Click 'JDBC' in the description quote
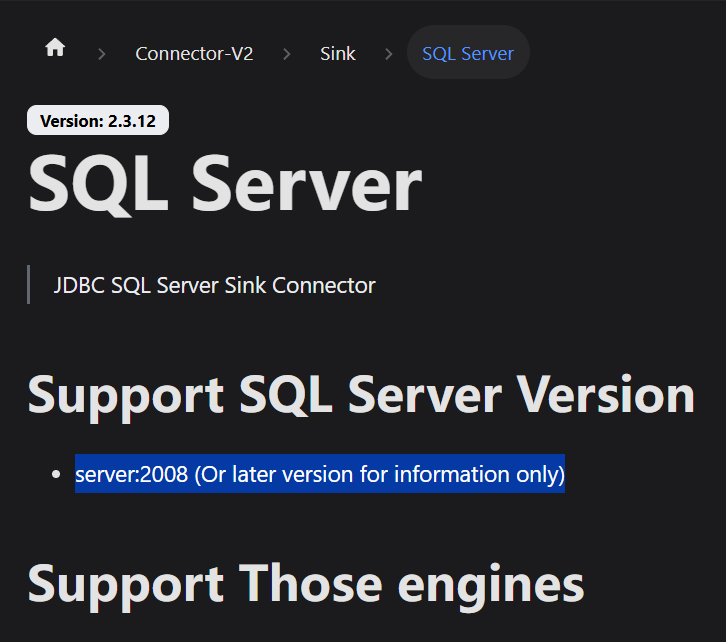Viewport: 726px width, 642px height. [x=78, y=285]
